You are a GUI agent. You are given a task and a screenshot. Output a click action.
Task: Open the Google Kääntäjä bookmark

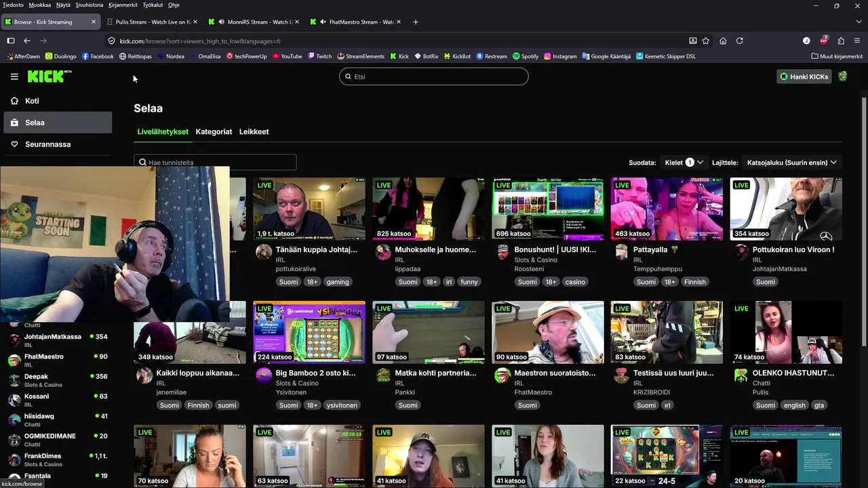(x=606, y=56)
